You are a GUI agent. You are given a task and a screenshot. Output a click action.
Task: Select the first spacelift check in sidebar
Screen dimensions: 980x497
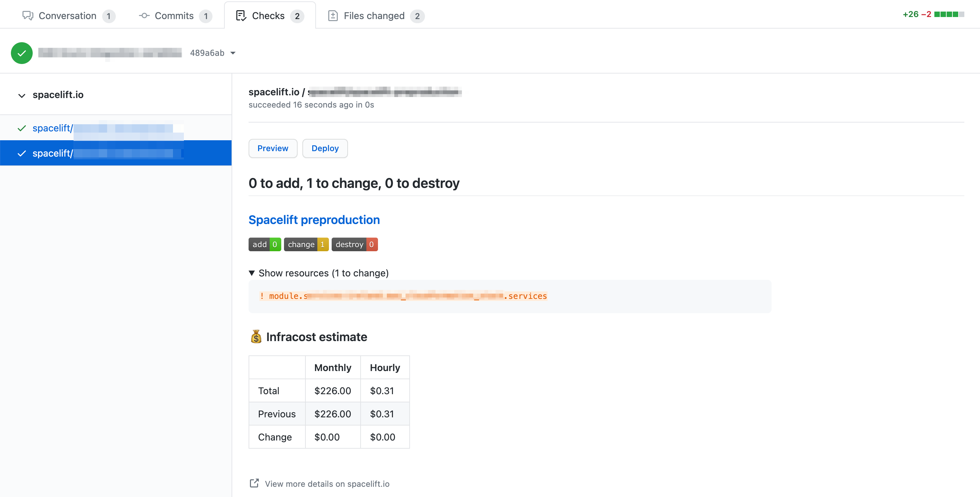coord(52,128)
